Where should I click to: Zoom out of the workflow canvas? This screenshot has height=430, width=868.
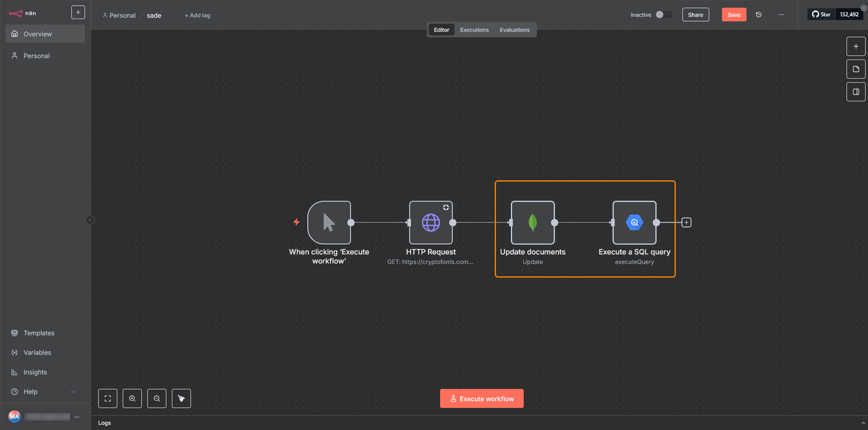coord(157,398)
